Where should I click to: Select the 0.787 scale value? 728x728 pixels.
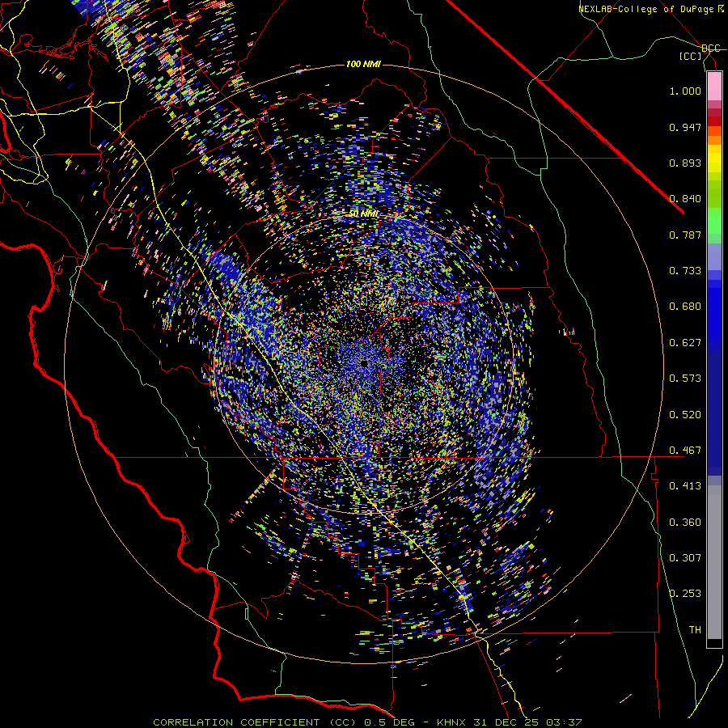pyautogui.click(x=685, y=235)
